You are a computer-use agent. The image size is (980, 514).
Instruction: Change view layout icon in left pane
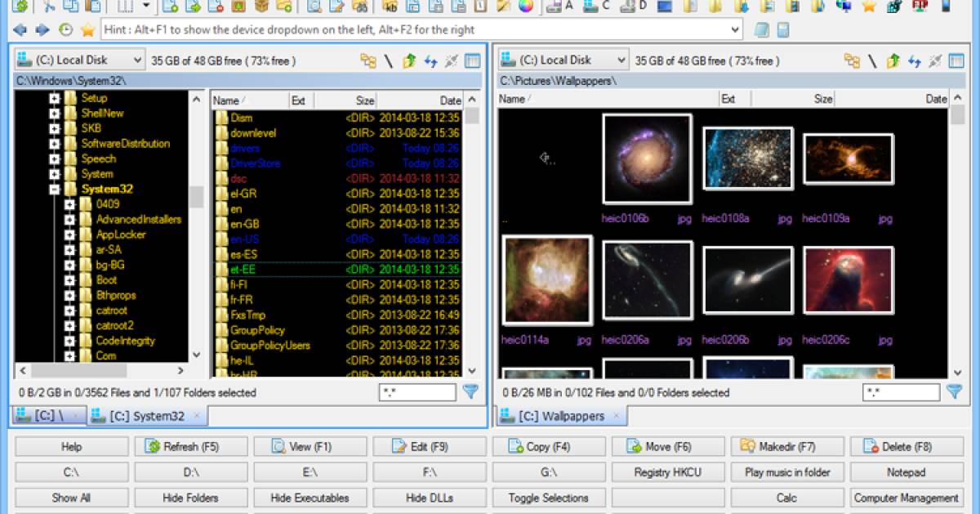(473, 60)
